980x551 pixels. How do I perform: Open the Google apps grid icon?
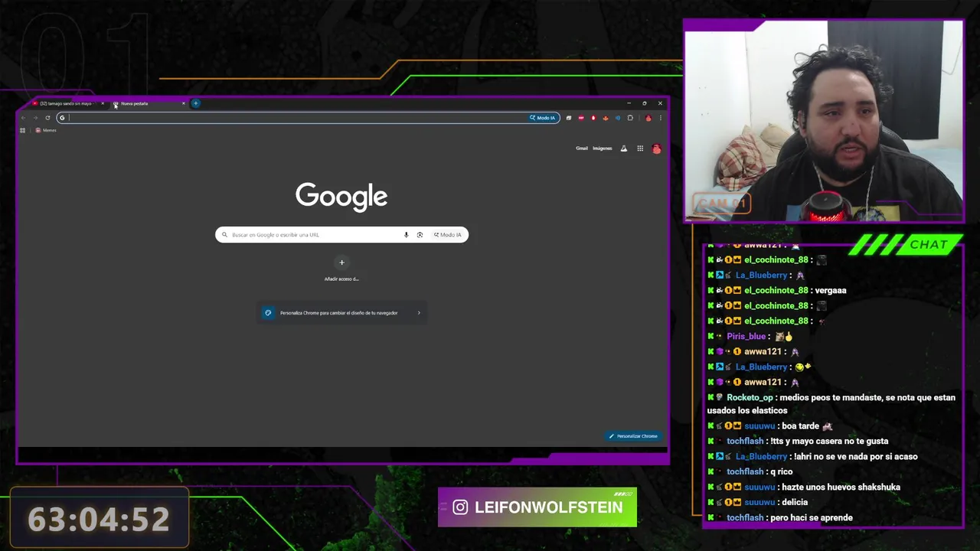tap(640, 148)
